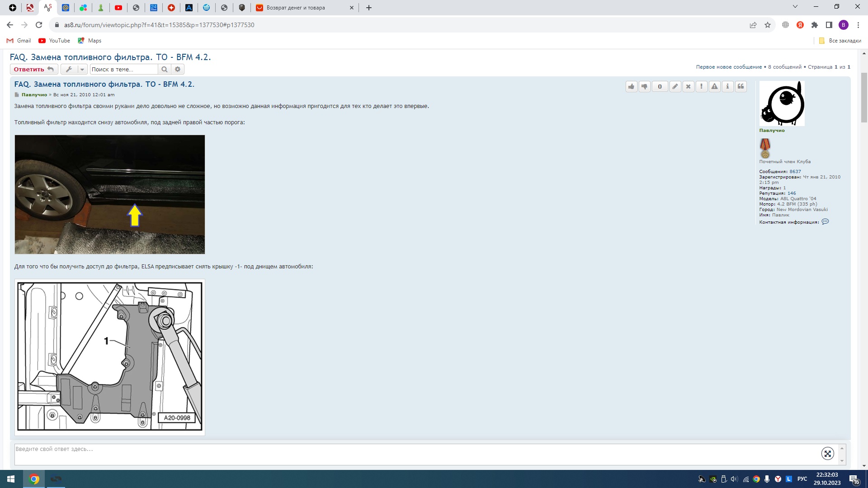Click the page vertical scrollbar thumb

864,97
